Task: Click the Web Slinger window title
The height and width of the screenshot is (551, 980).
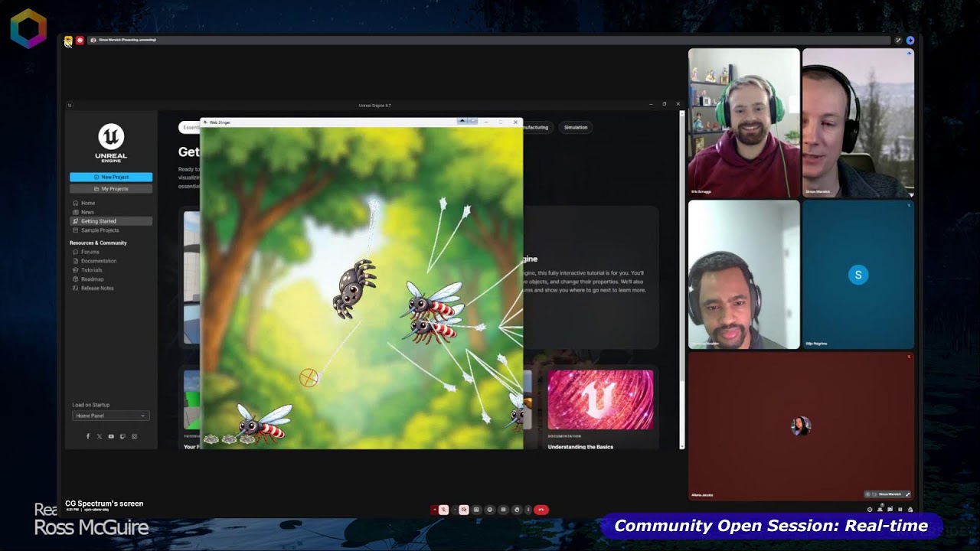Action: [220, 122]
